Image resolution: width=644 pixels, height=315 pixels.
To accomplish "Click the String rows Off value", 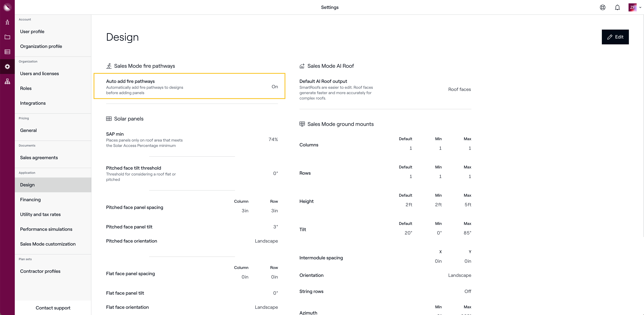I will click(467, 291).
